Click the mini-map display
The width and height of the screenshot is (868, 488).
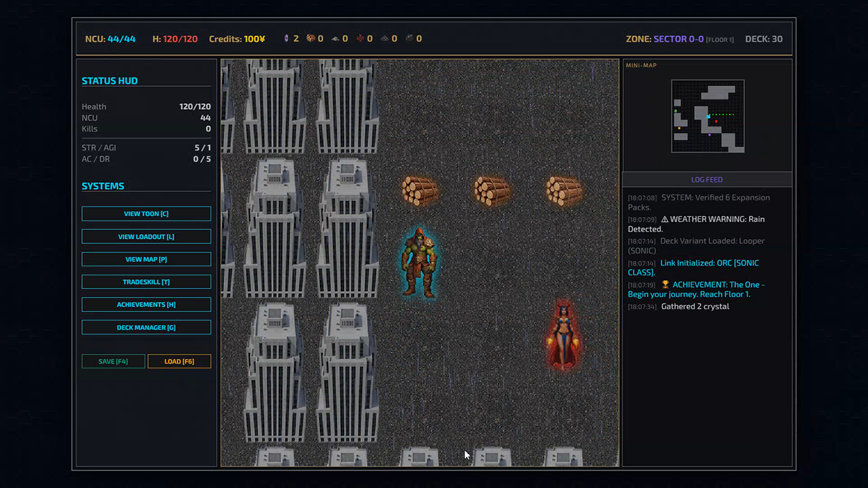[x=708, y=116]
